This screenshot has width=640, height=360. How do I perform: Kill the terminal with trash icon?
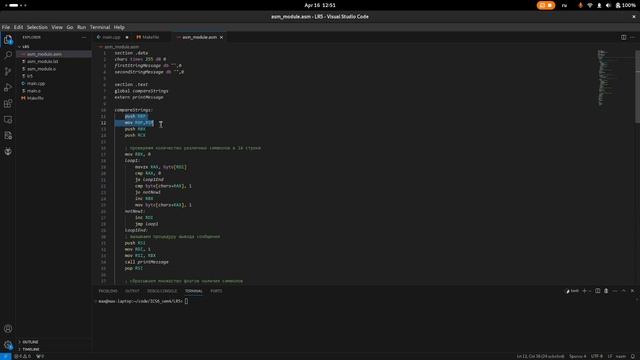point(606,291)
